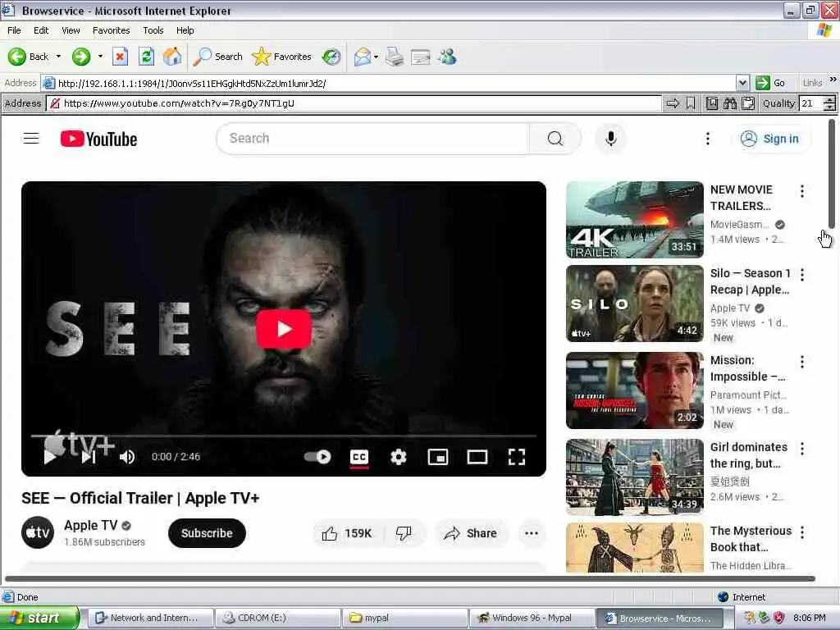Click the green Forward arrow button
Screen dimensions: 840x630
(x=81, y=57)
